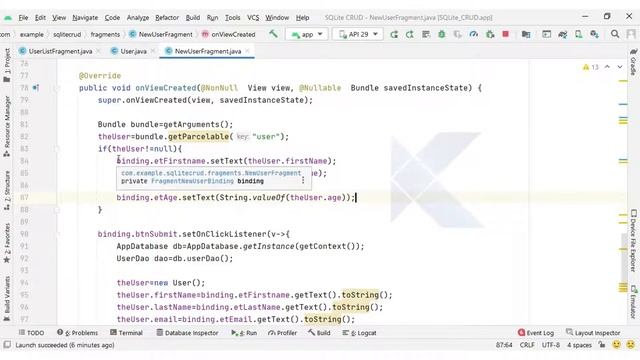Open the UTF-8 encoding selector
Screen dimensions: 640x360
click(551, 345)
